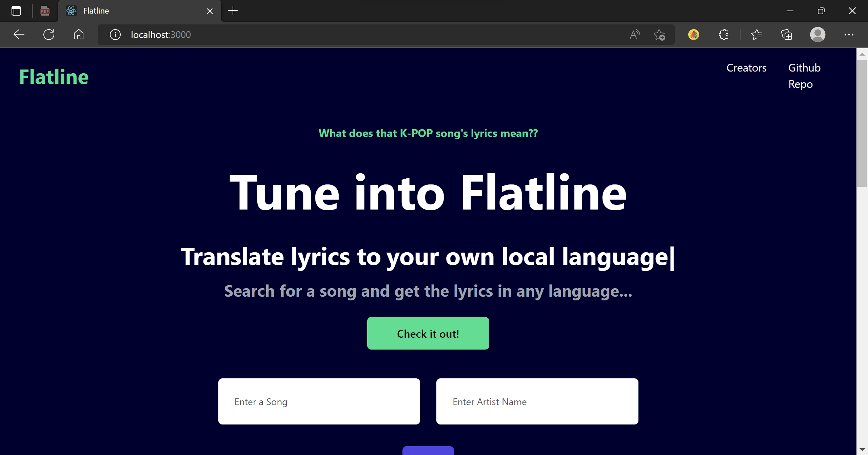Open Favorites list icon

[757, 35]
